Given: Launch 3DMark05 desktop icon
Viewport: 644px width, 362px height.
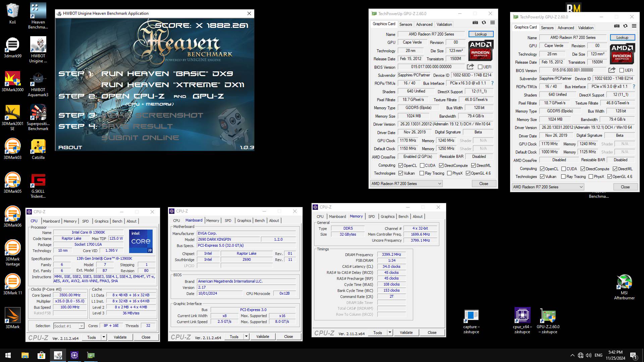Looking at the screenshot, I should click(x=12, y=183).
